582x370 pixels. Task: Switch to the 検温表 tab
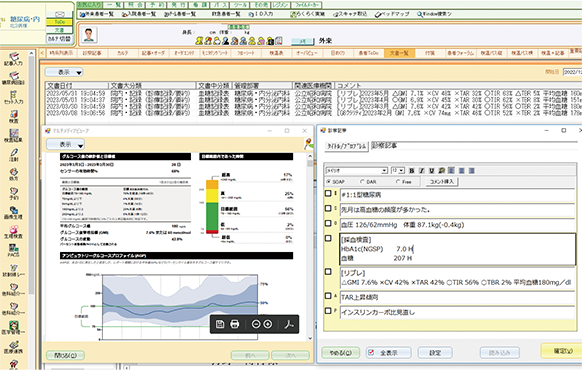point(276,53)
